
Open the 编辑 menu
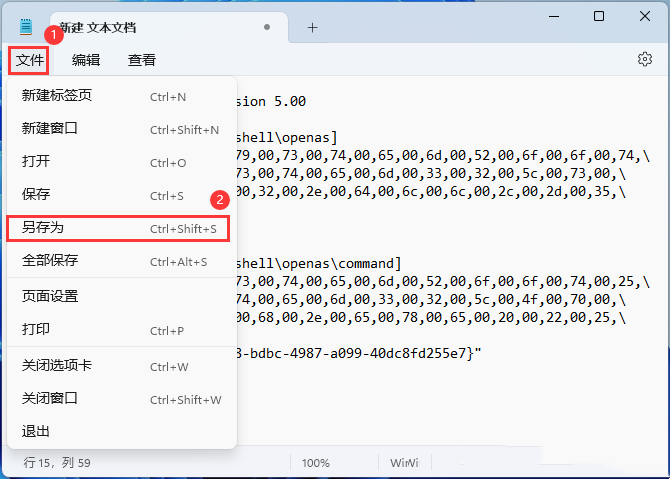pyautogui.click(x=86, y=60)
